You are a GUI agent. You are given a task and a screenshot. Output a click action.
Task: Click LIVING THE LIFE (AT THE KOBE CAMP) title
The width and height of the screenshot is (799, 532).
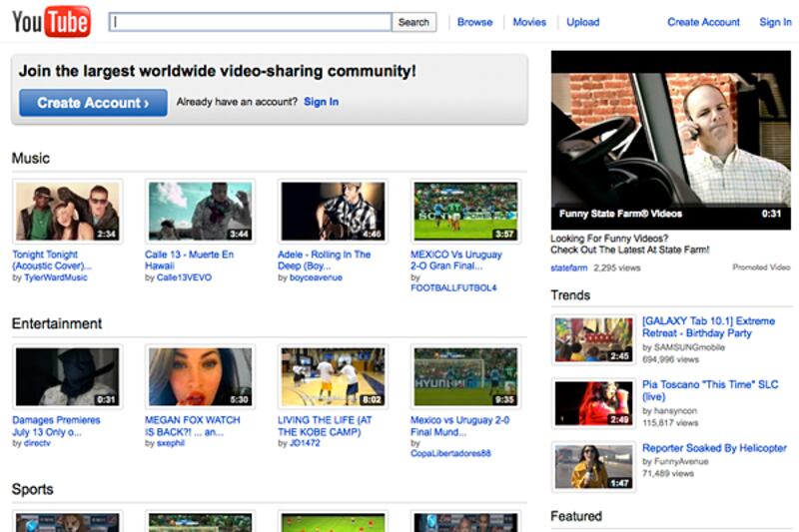point(325,426)
